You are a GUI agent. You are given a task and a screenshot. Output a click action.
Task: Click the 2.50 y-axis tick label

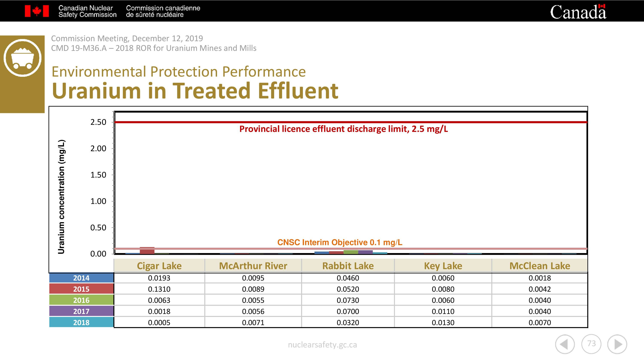(98, 122)
